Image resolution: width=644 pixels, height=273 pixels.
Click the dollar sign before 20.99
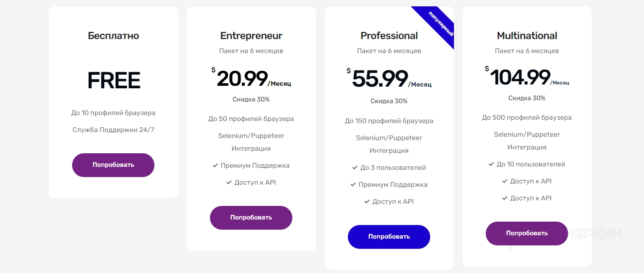pyautogui.click(x=213, y=70)
